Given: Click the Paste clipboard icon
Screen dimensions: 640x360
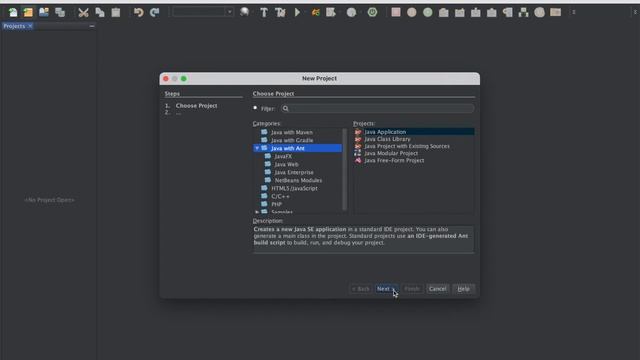Looking at the screenshot, I should pyautogui.click(x=116, y=13).
